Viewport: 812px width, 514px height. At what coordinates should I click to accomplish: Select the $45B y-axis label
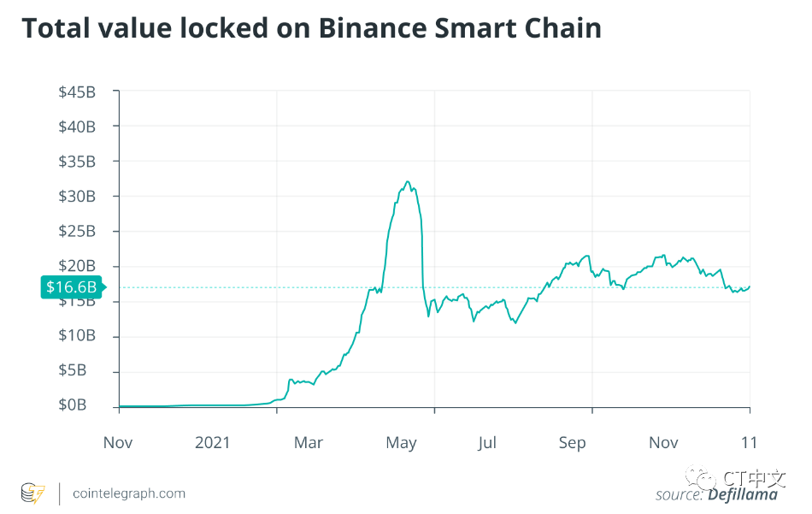tap(77, 92)
